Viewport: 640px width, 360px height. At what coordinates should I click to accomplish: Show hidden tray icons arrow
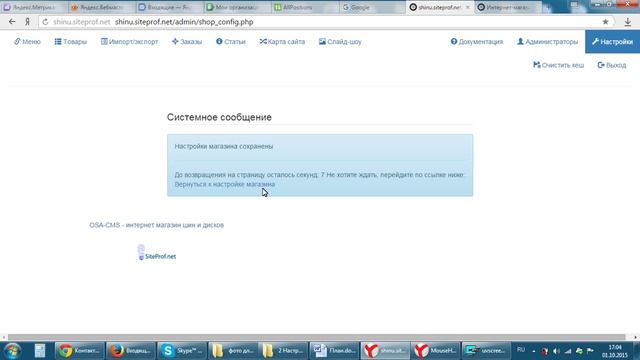[x=534, y=351]
